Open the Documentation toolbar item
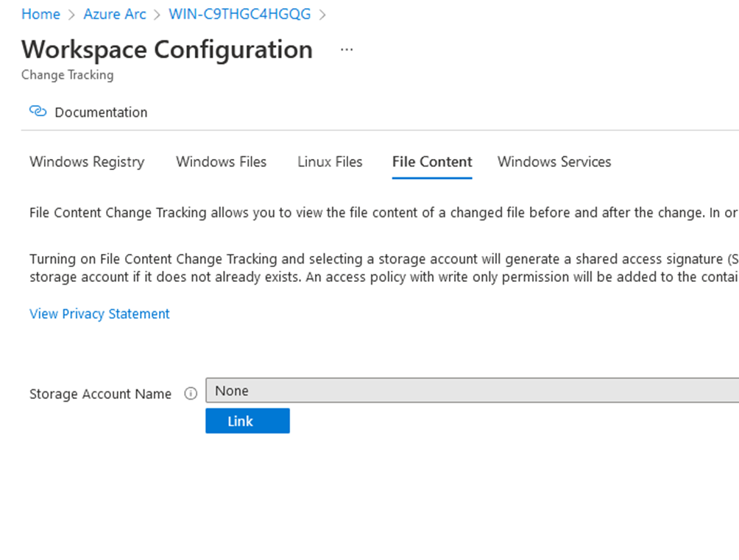The width and height of the screenshot is (739, 560). point(88,112)
